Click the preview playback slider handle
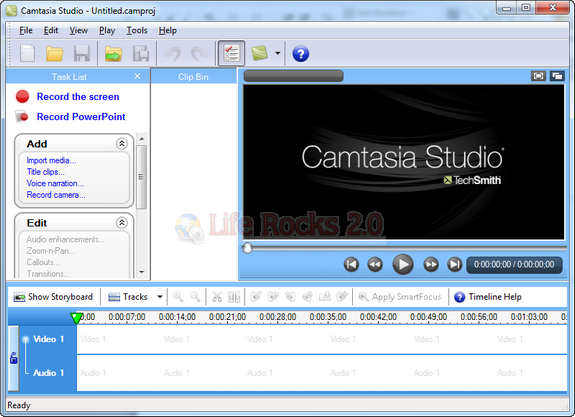This screenshot has height=417, width=575. coord(248,248)
